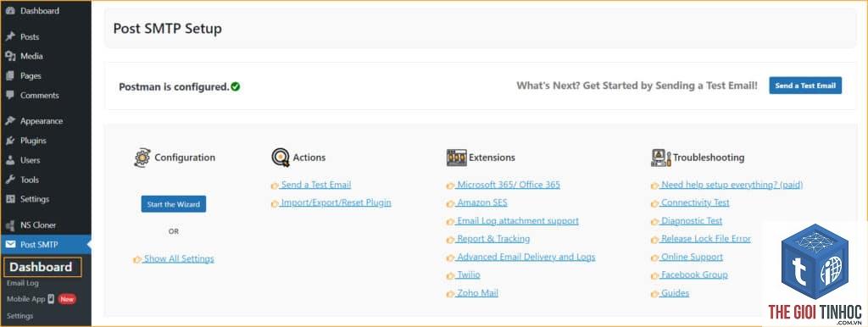Open the Facebook Group link
The height and width of the screenshot is (327, 868).
[694, 275]
